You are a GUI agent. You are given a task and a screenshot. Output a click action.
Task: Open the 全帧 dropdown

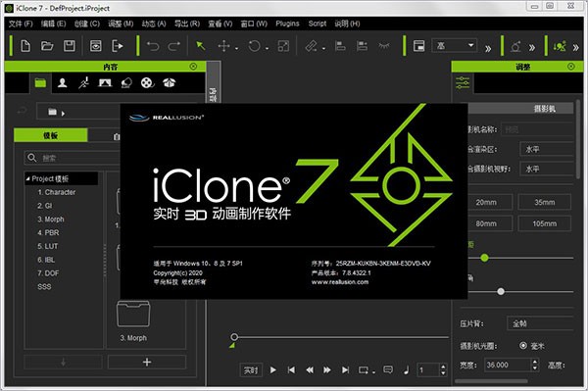[540, 323]
